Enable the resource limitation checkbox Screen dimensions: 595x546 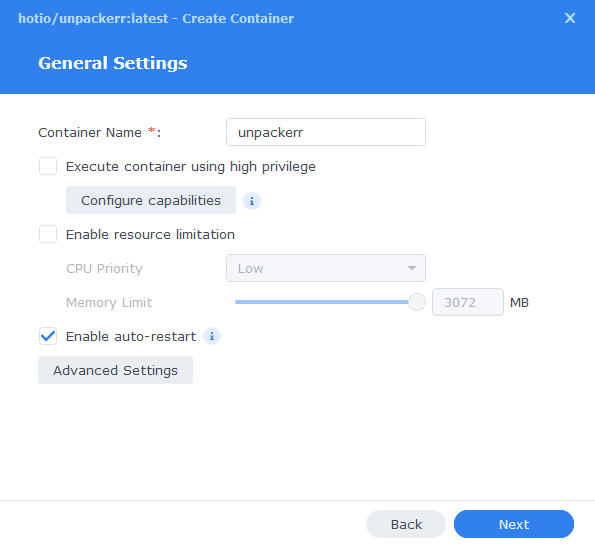tap(48, 234)
